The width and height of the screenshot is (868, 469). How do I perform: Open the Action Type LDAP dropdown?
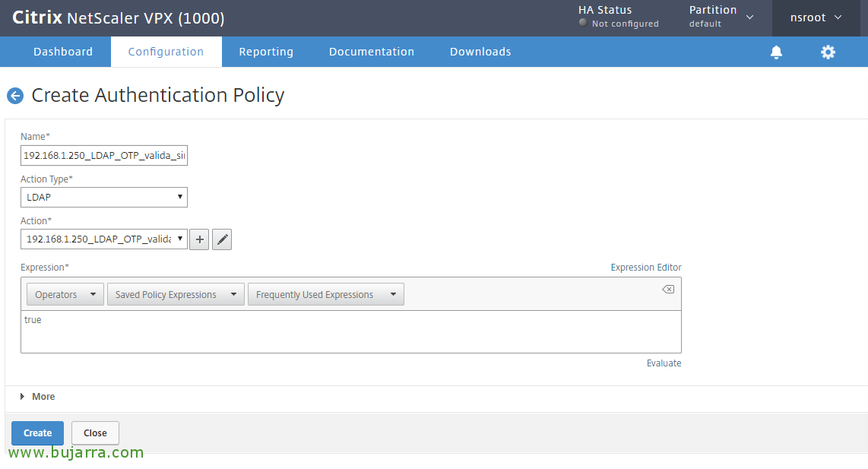coord(104,198)
